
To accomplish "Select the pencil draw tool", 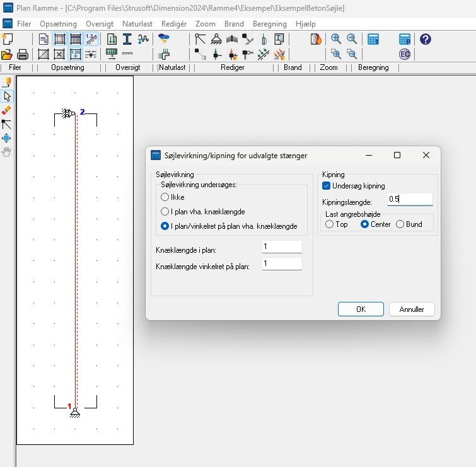I will point(7,83).
